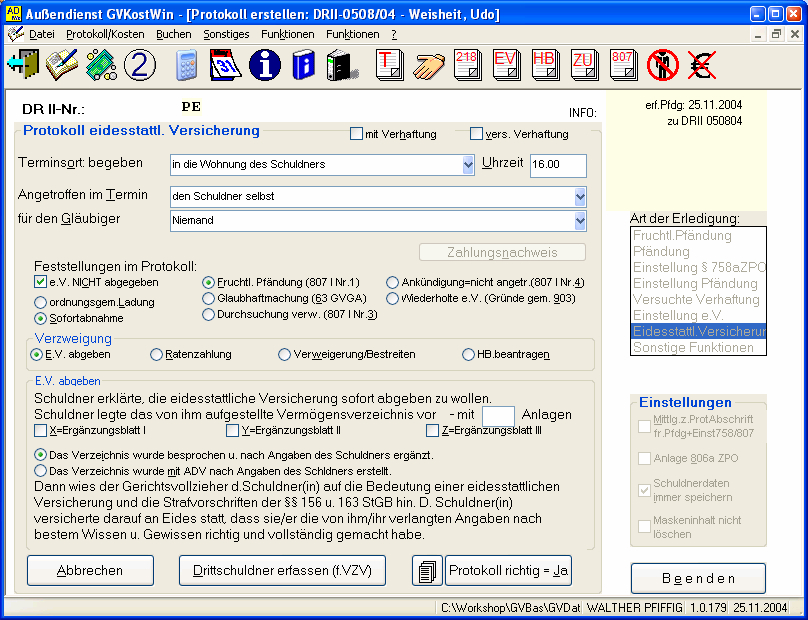Open the calculator toolbar icon

tap(187, 65)
